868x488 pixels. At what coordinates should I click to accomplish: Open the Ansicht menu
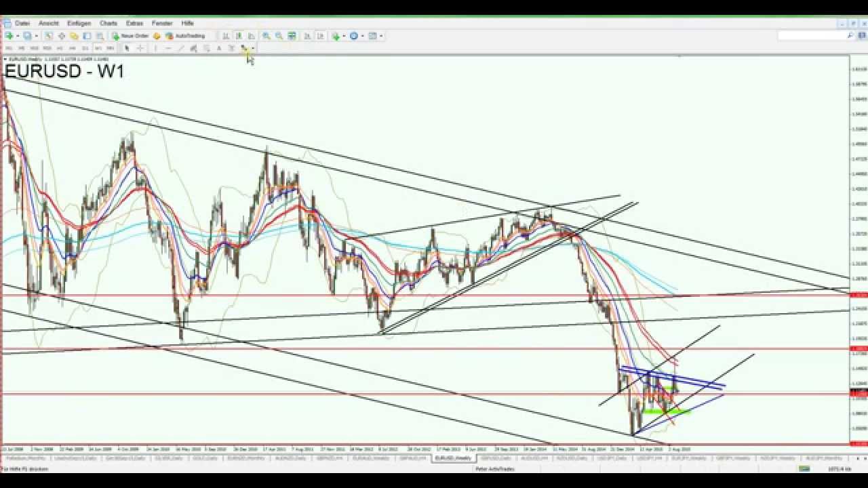point(49,23)
